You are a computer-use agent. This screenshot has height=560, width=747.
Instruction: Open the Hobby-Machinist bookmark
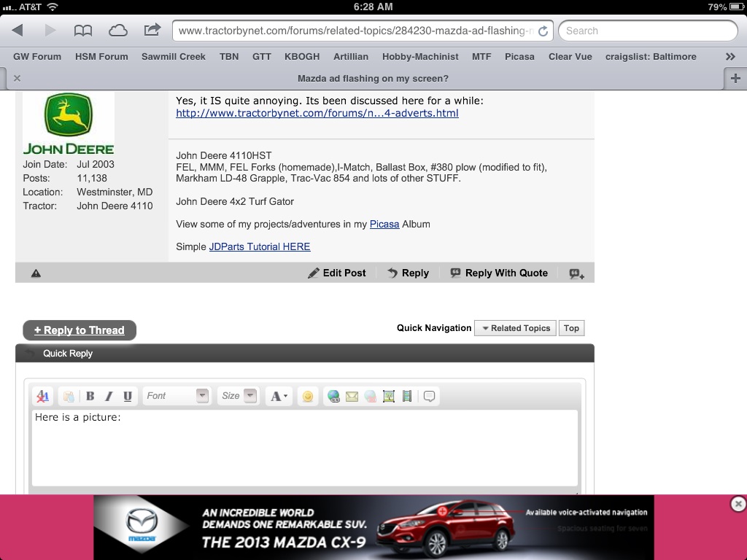(x=420, y=57)
